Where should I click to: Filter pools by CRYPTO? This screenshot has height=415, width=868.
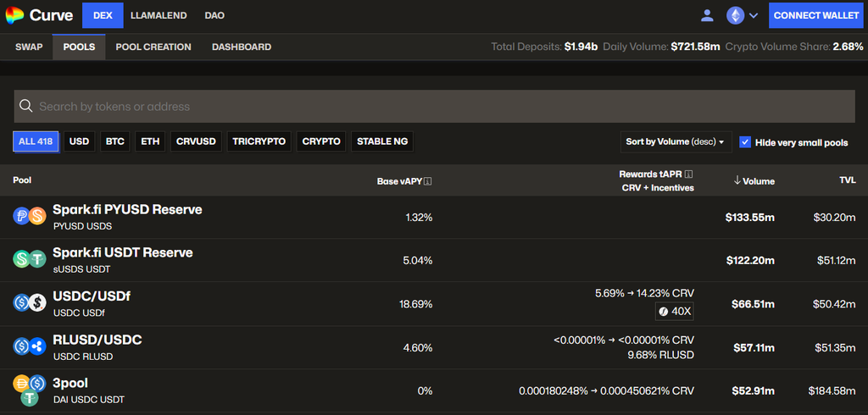321,141
